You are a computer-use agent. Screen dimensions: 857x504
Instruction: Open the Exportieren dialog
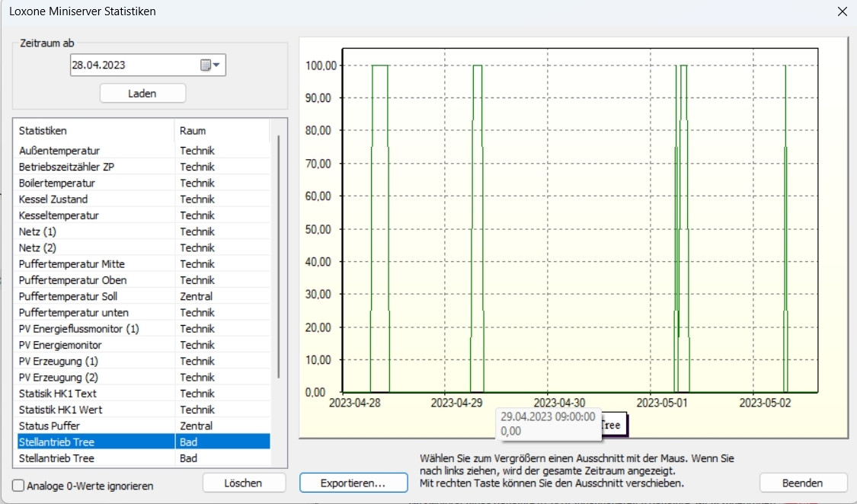[x=353, y=483]
